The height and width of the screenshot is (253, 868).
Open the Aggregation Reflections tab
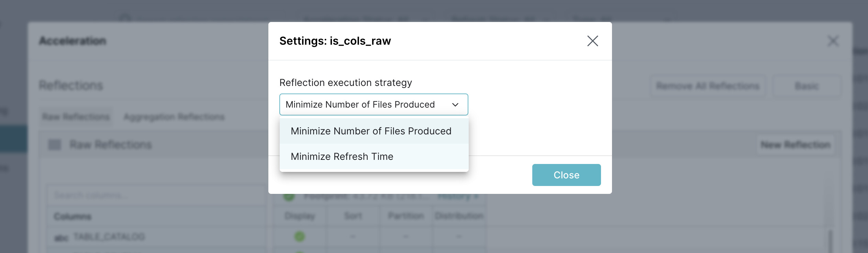174,117
